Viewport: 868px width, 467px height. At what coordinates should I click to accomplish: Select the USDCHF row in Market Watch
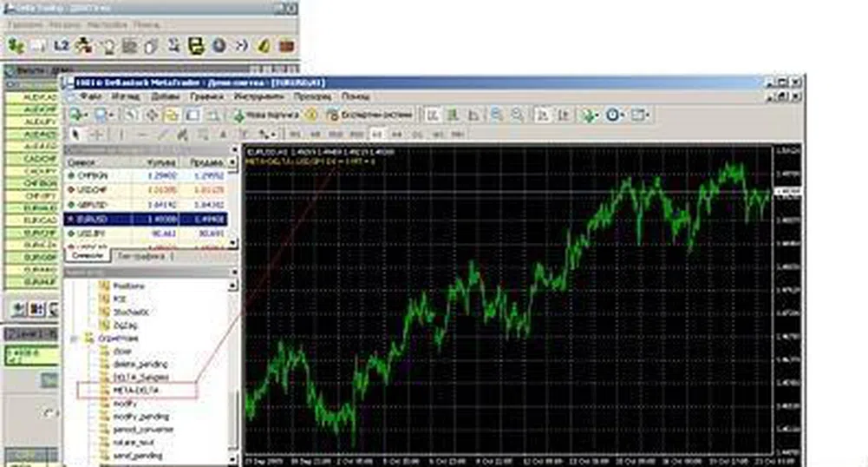click(x=147, y=190)
